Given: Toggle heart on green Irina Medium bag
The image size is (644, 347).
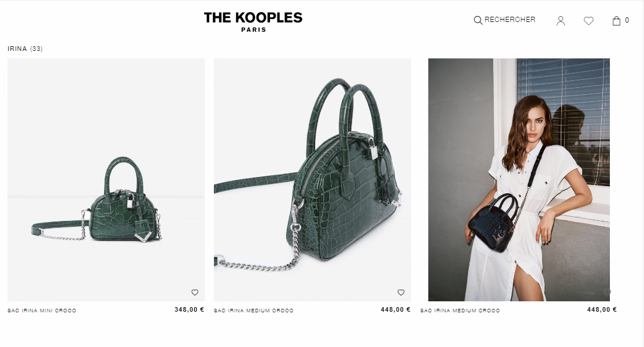Looking at the screenshot, I should pyautogui.click(x=401, y=293).
